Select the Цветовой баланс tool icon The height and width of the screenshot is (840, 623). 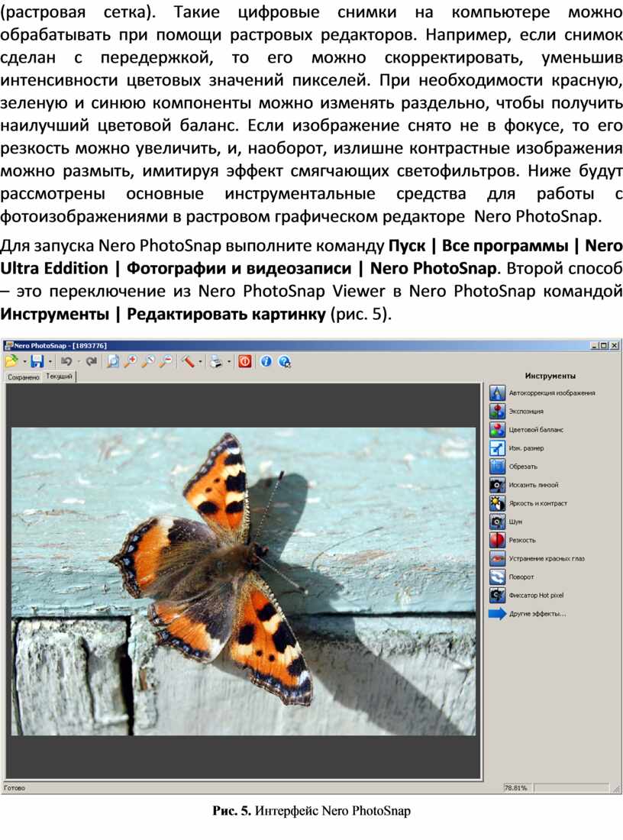click(497, 430)
